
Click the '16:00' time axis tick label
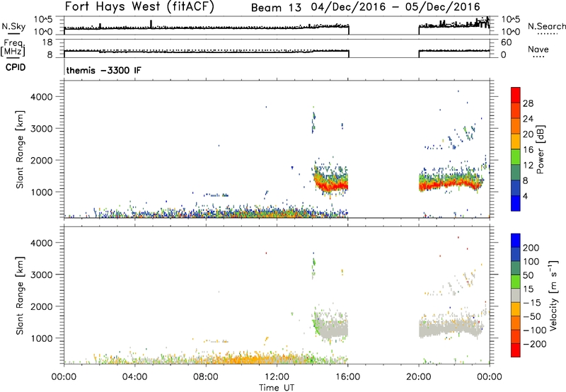pyautogui.click(x=348, y=377)
